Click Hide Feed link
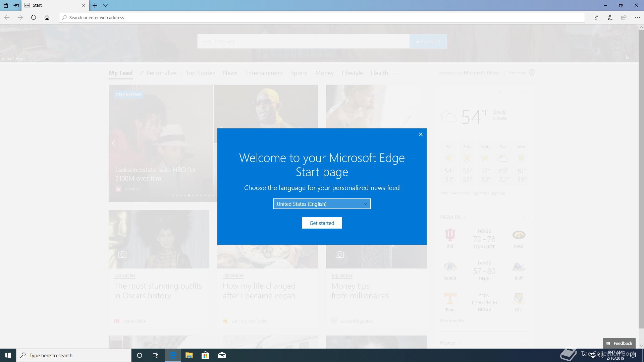 click(517, 73)
